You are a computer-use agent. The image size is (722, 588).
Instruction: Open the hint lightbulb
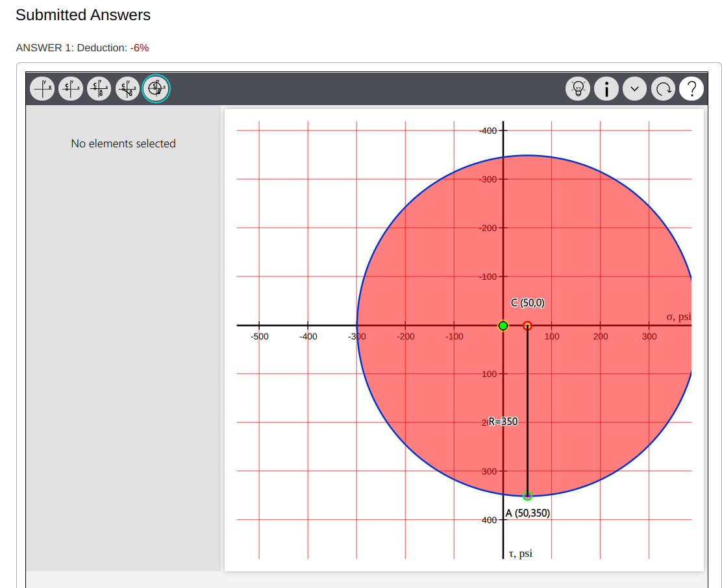[x=578, y=88]
